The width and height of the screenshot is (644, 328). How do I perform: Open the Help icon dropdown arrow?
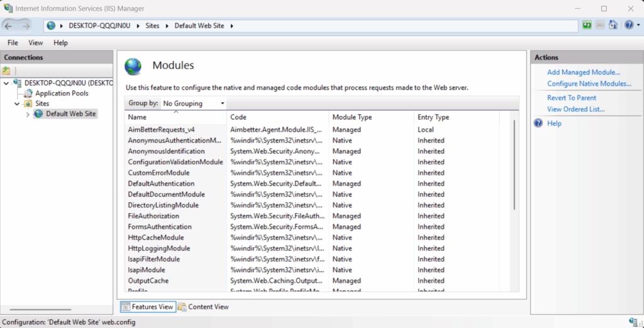pyautogui.click(x=638, y=26)
